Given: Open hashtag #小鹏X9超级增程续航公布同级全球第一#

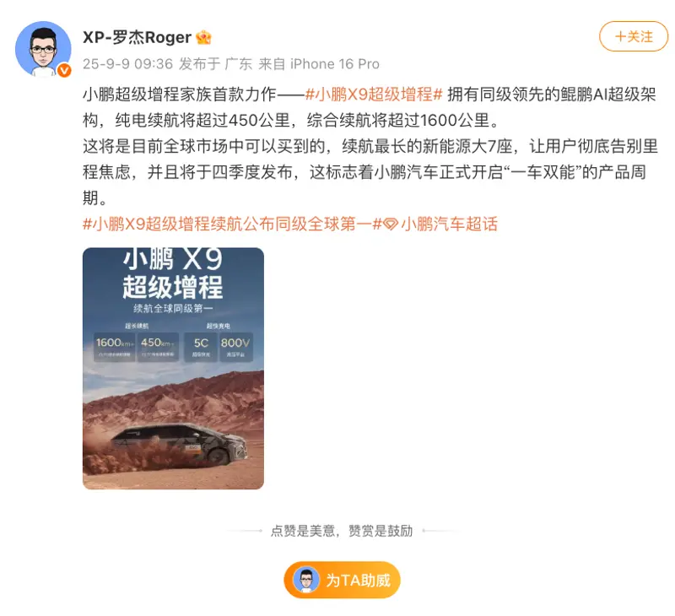Looking at the screenshot, I should (x=233, y=224).
